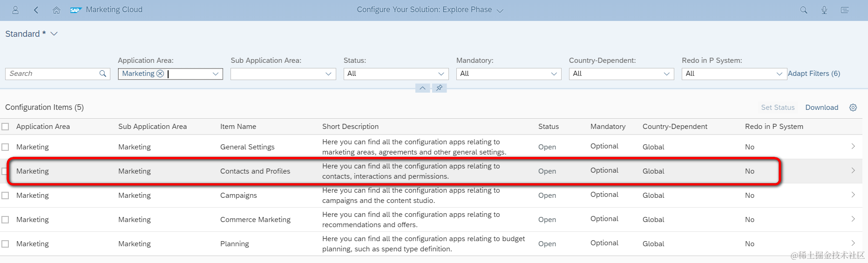Screen dimensions: 868x263
Task: Collapse the filter bar header
Action: [x=422, y=88]
